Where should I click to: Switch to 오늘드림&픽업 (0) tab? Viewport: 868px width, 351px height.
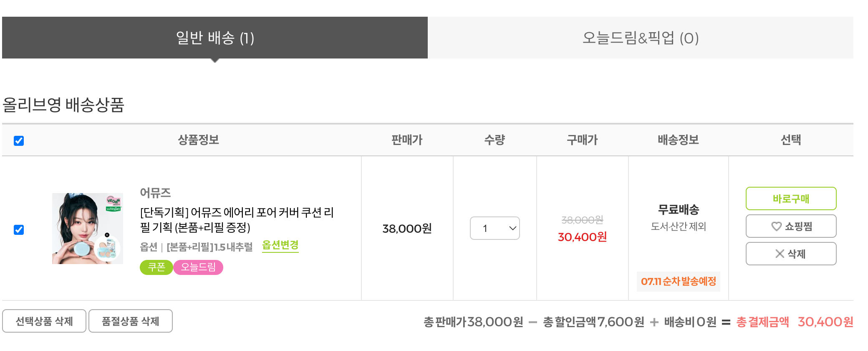641,38
